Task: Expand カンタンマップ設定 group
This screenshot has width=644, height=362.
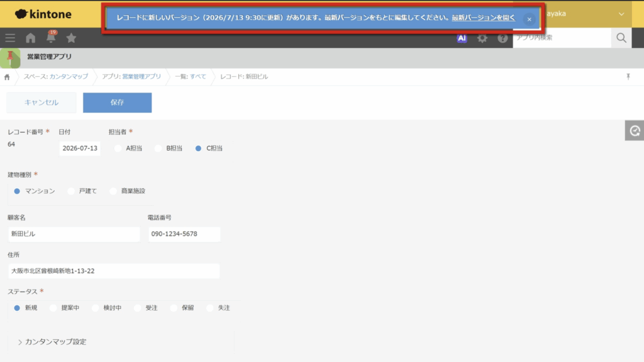Action: point(52,342)
